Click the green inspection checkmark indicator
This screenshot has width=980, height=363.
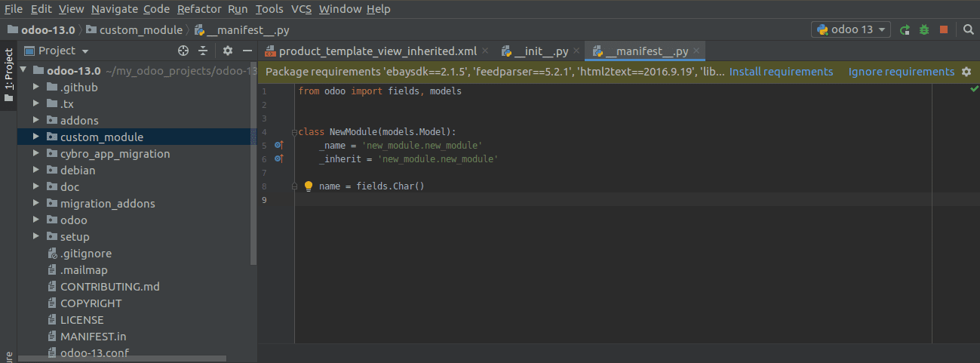(x=973, y=89)
